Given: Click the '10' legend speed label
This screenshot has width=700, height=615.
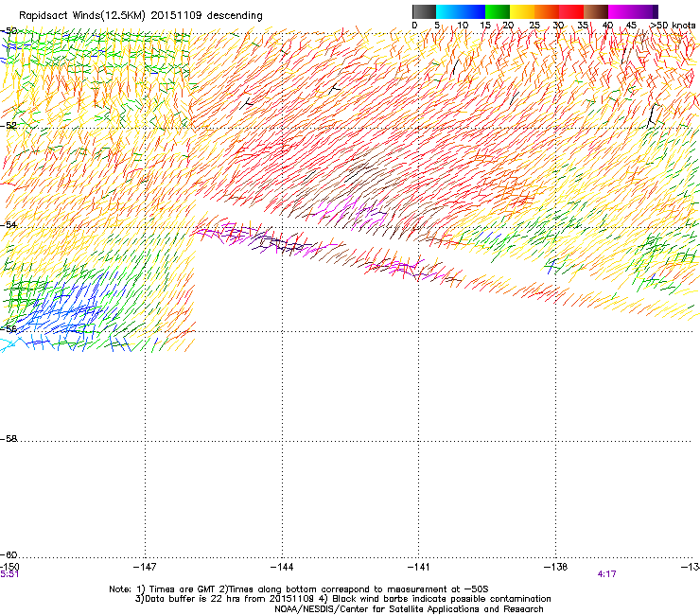Looking at the screenshot, I should click(x=463, y=26).
